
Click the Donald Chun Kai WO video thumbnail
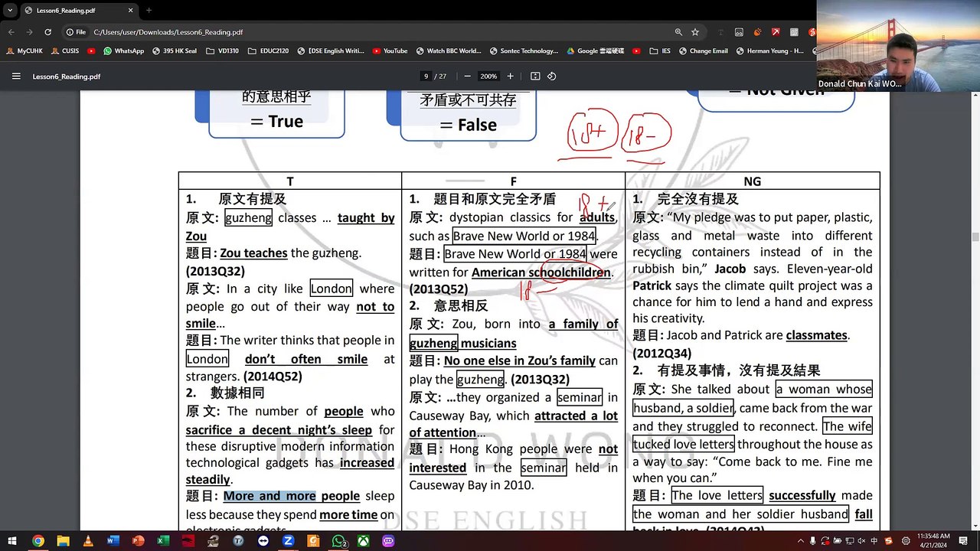pyautogui.click(x=898, y=46)
